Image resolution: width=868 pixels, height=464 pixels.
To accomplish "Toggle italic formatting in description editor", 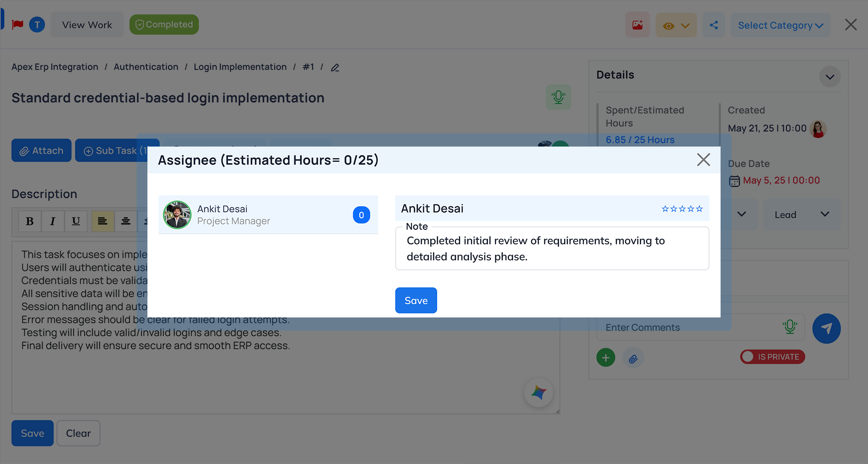I will [53, 221].
